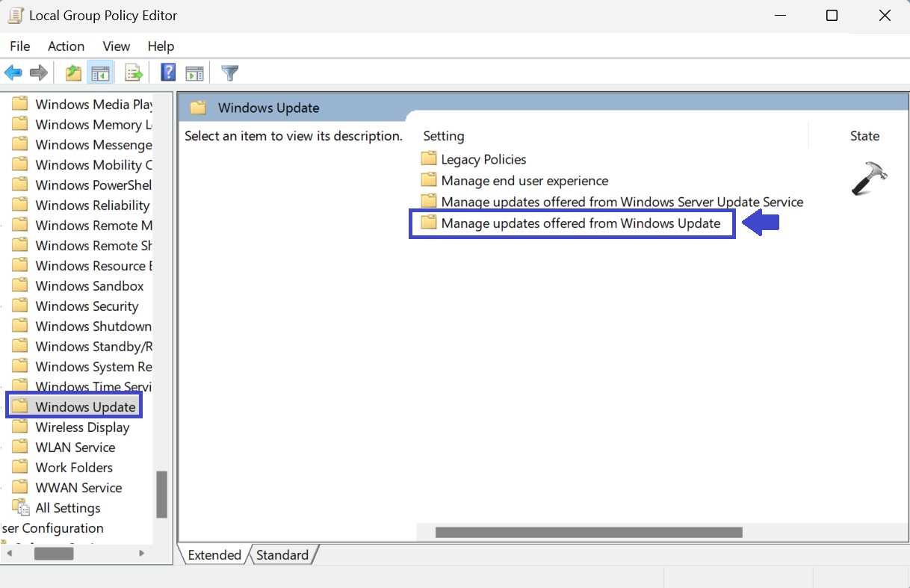Screen dimensions: 910x588
Task: Click the right pane horizontal scrollbar thumb
Action: [x=589, y=533]
